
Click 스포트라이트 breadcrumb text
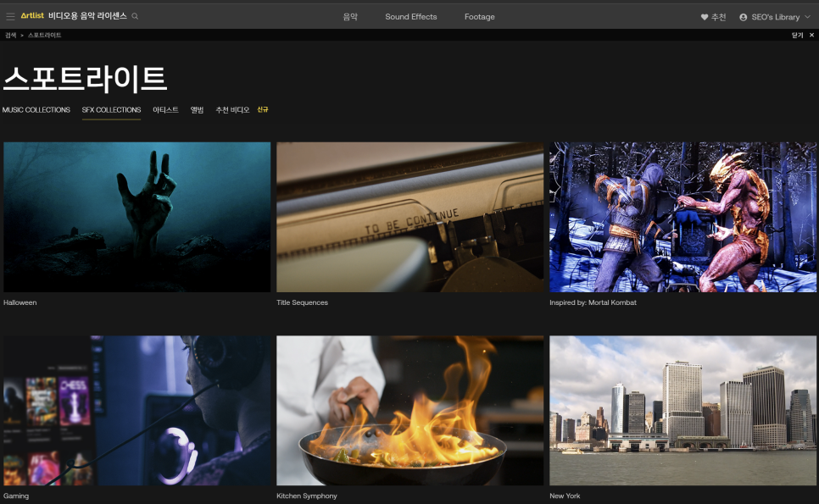click(x=44, y=35)
